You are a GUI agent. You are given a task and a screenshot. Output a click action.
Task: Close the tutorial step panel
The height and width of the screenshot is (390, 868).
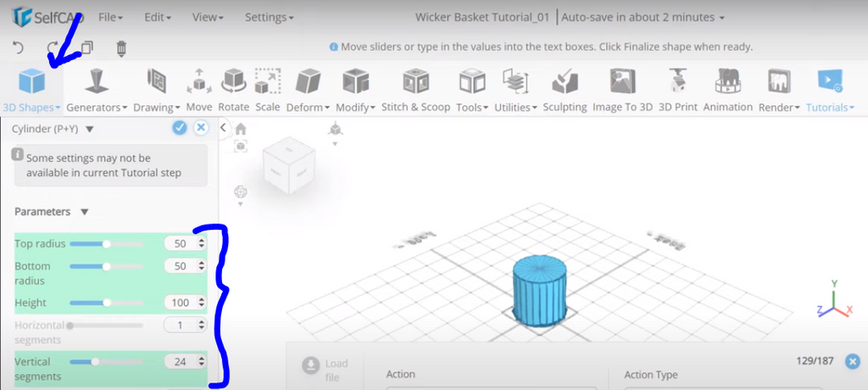(x=853, y=361)
